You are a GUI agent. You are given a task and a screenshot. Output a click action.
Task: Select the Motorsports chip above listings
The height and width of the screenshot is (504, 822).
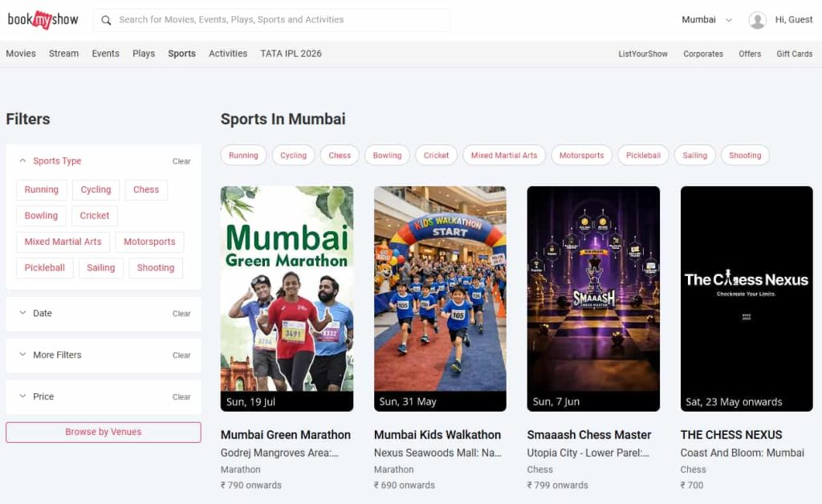click(x=581, y=155)
